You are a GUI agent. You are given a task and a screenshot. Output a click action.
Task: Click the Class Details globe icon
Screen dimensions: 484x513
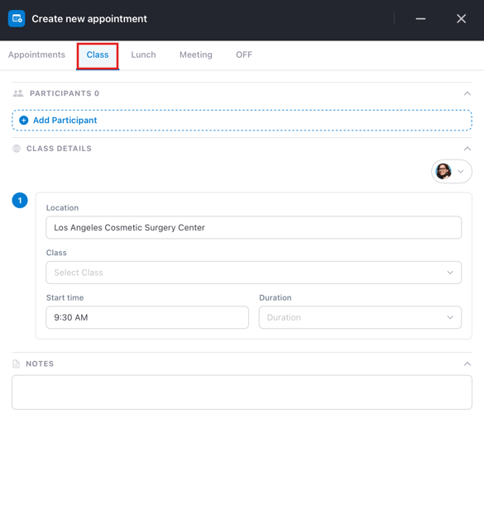point(16,148)
